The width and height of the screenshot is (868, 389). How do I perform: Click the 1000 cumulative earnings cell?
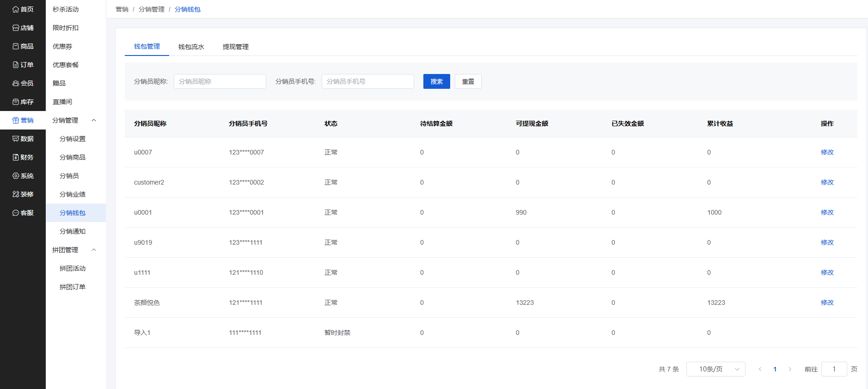coord(715,212)
